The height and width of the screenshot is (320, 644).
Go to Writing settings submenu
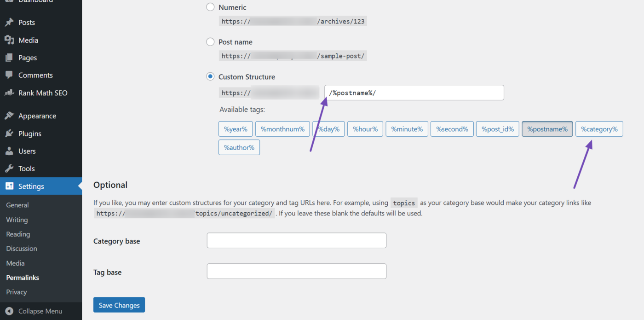point(17,220)
